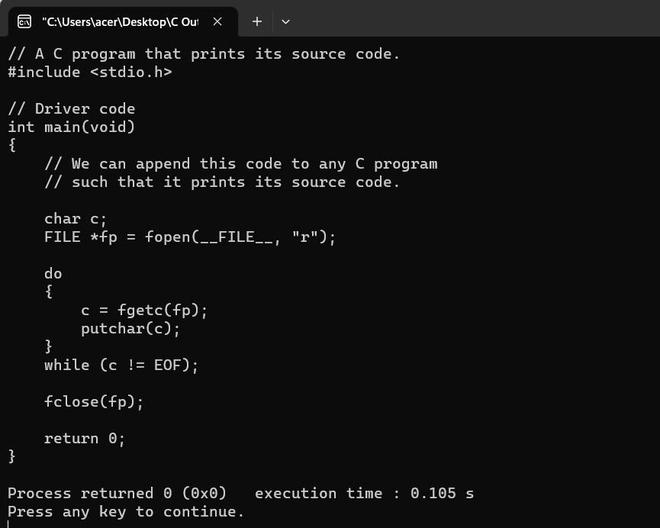Select the "C:\Users\acer\Desktop\C Out" tab
Viewport: 660px width, 528px height.
tap(120, 21)
